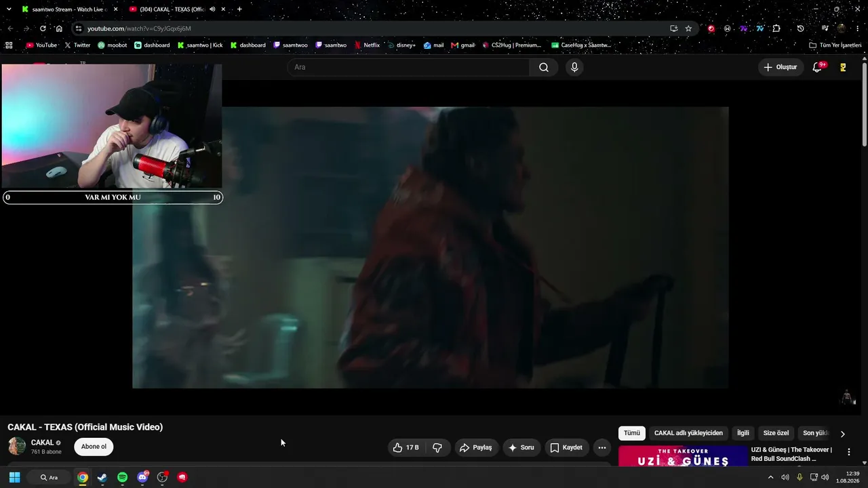Screen dimensions: 868x488
Task: Click the Windows taskbar search box
Action: (x=49, y=477)
